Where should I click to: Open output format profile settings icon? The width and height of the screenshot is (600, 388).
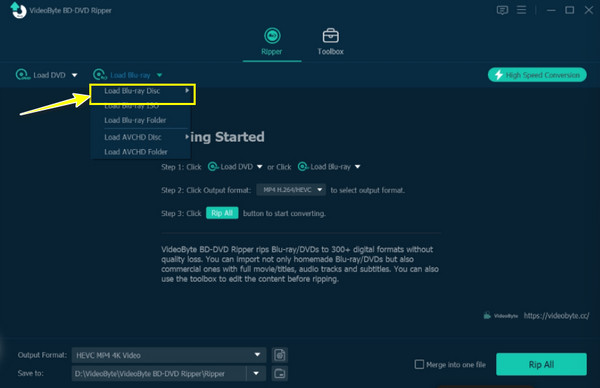click(x=280, y=355)
